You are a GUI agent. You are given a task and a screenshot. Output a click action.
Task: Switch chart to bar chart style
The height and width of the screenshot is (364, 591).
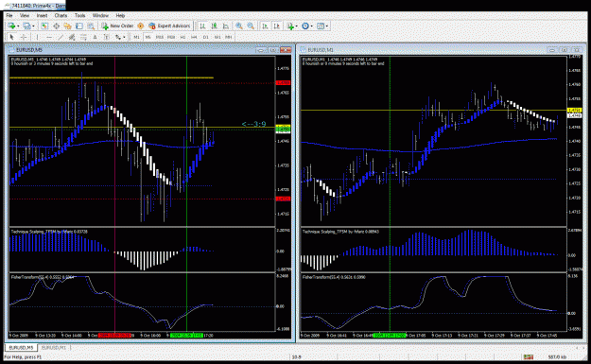(202, 26)
